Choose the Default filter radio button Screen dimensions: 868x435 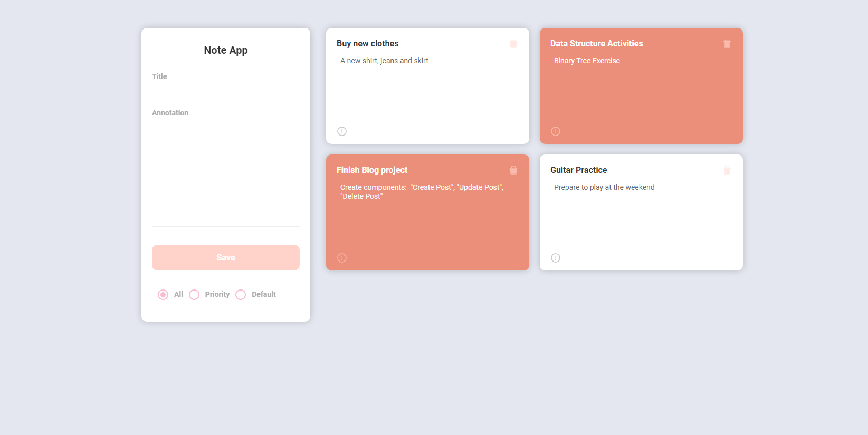[x=241, y=295]
